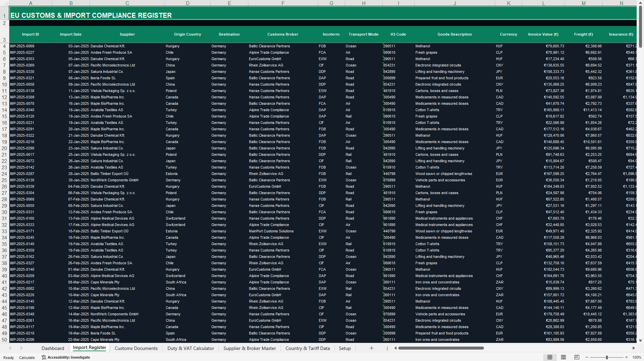Select MainPort Customs Solutions cell
644x361 pixels.
point(283,231)
